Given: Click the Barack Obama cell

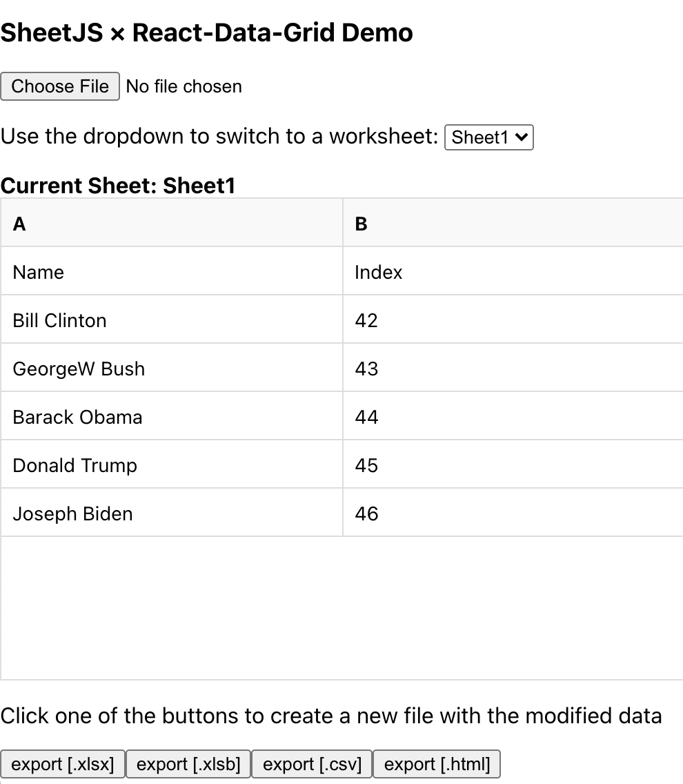Looking at the screenshot, I should click(x=170, y=415).
